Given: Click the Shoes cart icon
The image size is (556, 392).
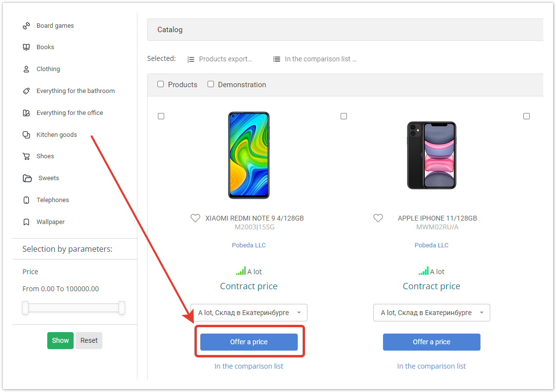Looking at the screenshot, I should click(26, 156).
